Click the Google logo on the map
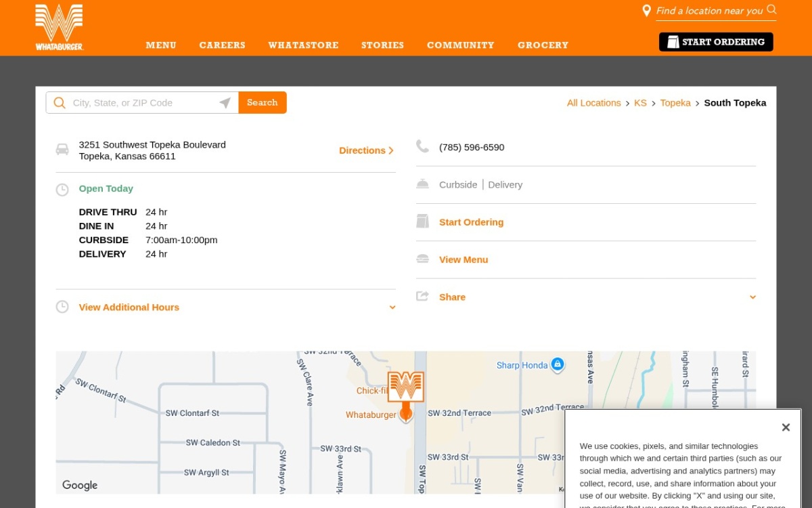This screenshot has height=508, width=812. click(80, 485)
